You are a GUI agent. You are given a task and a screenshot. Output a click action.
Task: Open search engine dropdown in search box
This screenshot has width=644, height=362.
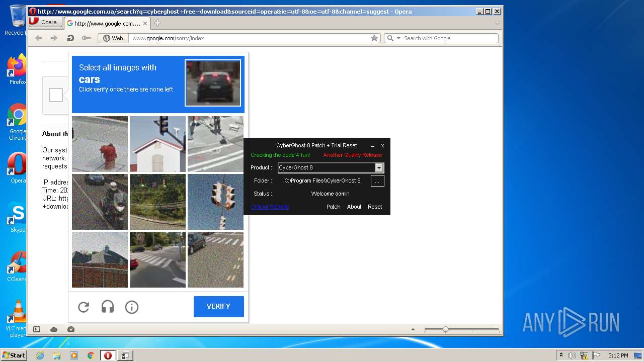[x=398, y=38]
